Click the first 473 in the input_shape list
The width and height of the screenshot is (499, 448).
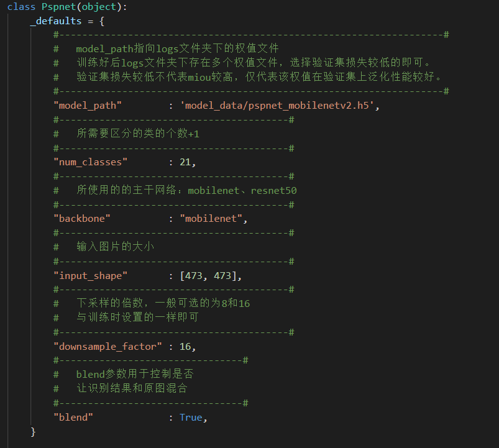click(194, 275)
